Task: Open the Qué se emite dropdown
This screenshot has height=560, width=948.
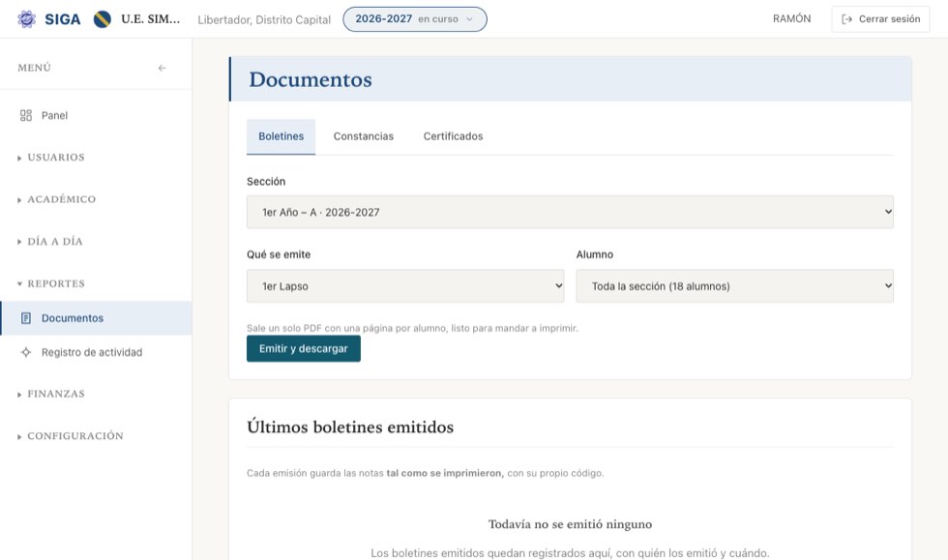Action: pos(405,286)
